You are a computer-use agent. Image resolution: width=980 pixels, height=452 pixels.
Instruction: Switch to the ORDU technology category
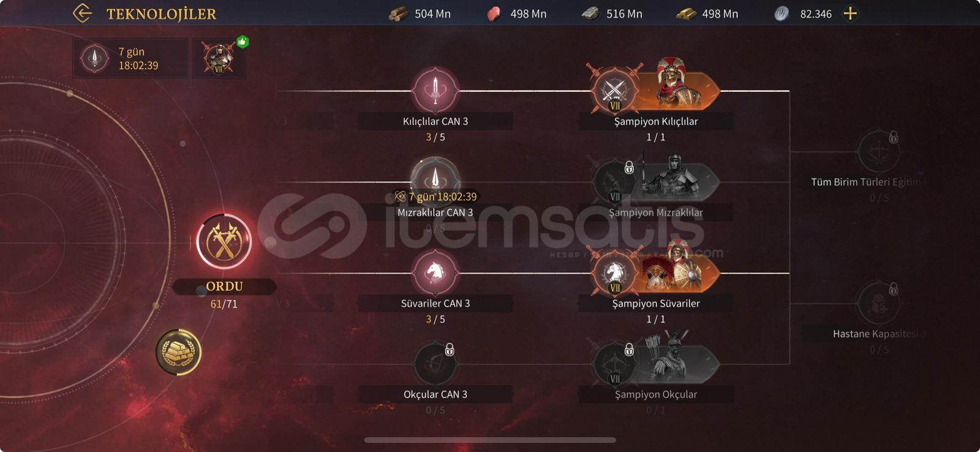(224, 242)
